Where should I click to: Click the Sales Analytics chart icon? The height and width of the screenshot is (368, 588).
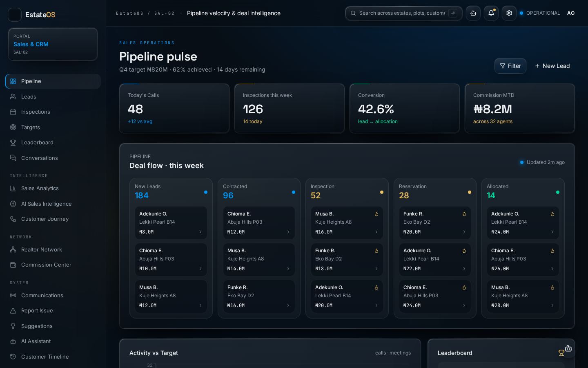tap(13, 188)
